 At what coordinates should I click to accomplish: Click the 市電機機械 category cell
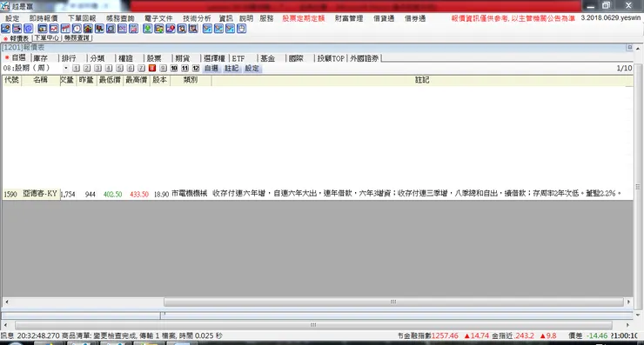pyautogui.click(x=190, y=193)
